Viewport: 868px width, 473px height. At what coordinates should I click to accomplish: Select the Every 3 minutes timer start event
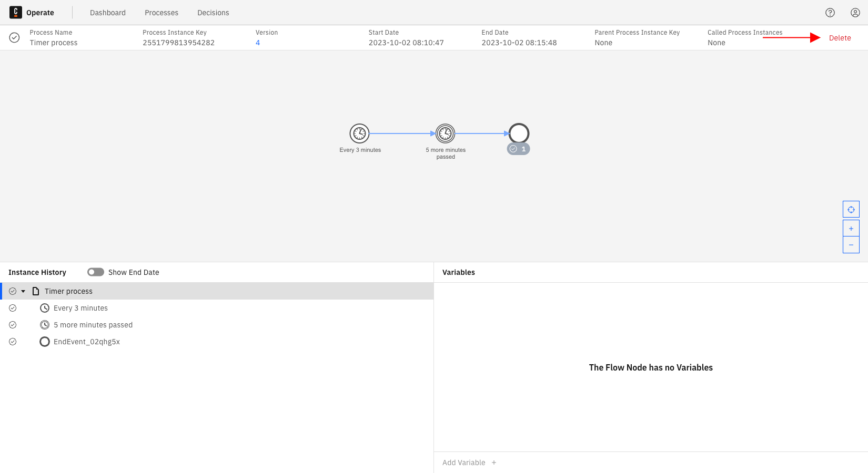coord(360,133)
